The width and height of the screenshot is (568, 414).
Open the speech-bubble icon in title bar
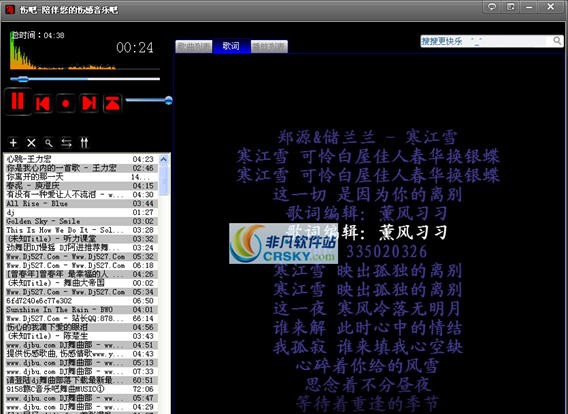point(492,7)
